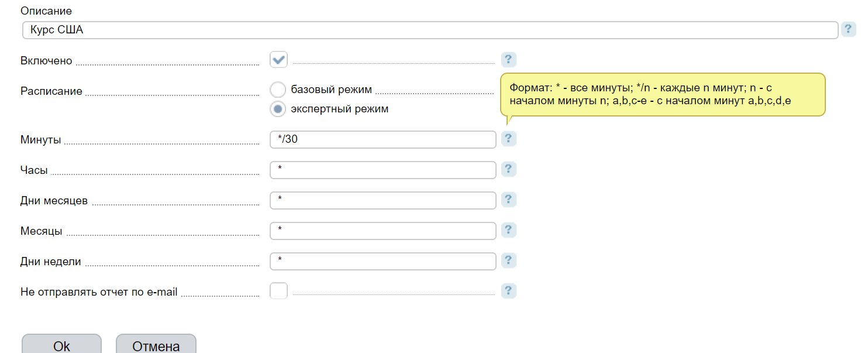
Task: Open help icon for Дни месяцев
Action: 509,200
